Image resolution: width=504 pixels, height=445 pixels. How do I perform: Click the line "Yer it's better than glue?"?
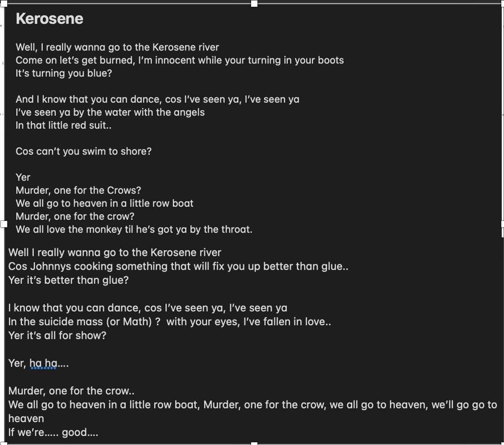tap(69, 280)
